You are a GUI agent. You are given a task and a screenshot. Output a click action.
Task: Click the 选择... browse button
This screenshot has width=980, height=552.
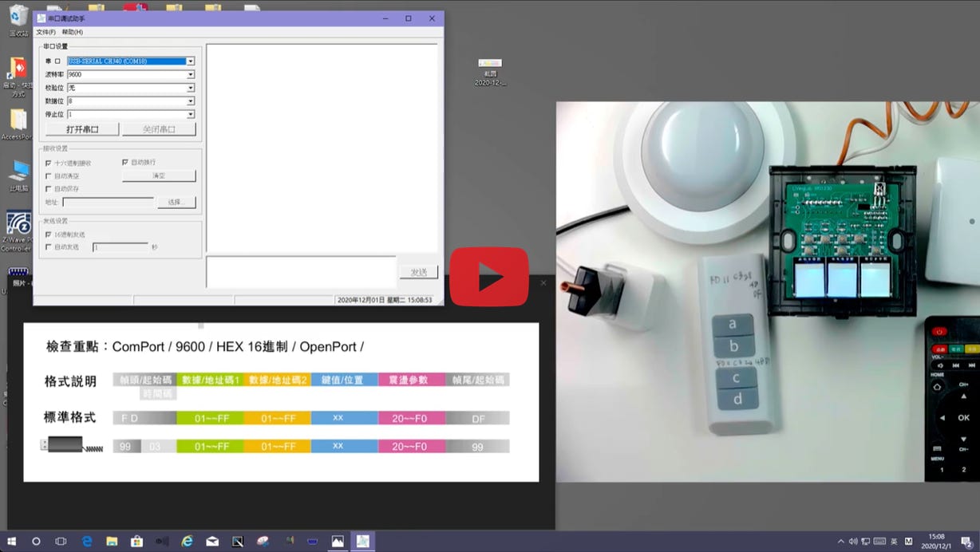(176, 203)
